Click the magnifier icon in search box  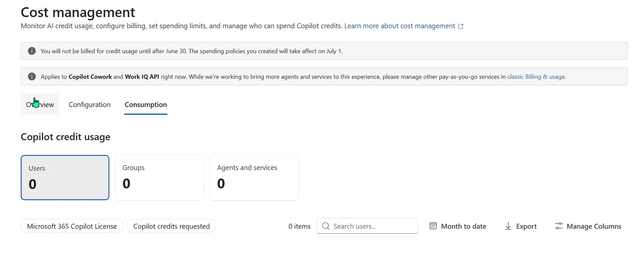tap(326, 226)
